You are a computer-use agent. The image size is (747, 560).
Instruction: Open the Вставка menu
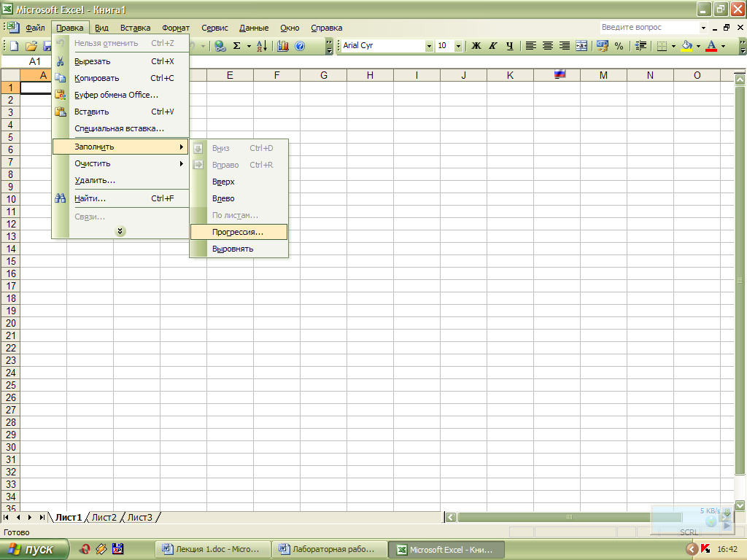(135, 28)
